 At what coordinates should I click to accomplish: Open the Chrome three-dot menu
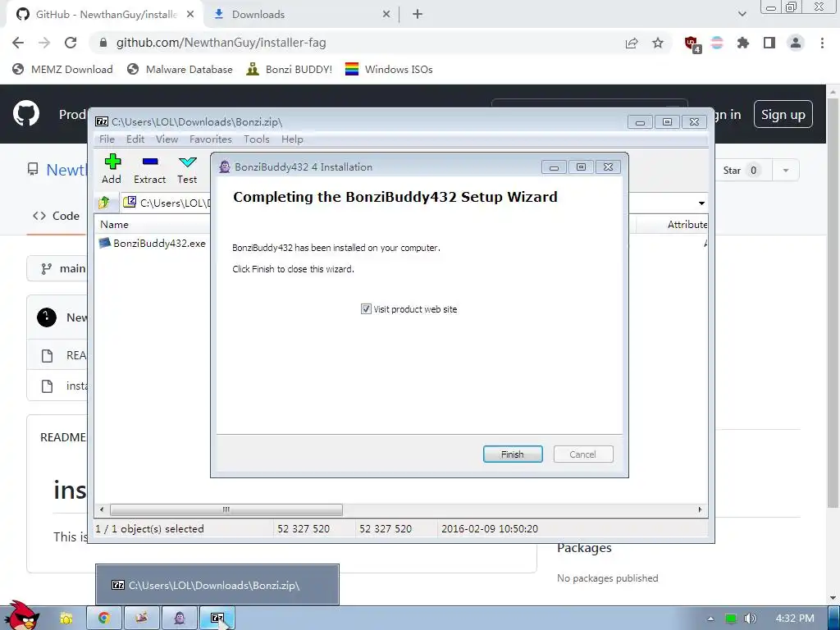coord(822,43)
